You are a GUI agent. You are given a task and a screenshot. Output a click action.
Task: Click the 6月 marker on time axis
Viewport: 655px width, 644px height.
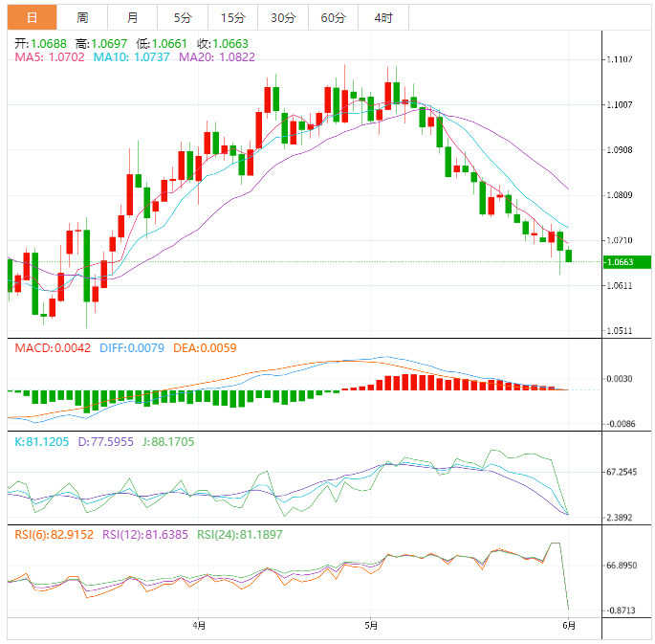[568, 626]
